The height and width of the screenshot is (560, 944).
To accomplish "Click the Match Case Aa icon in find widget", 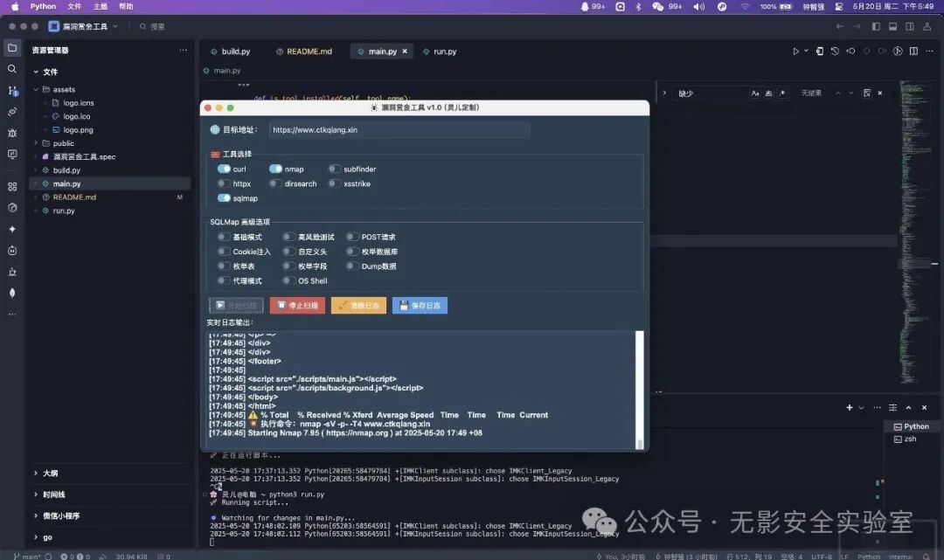I will pos(755,93).
